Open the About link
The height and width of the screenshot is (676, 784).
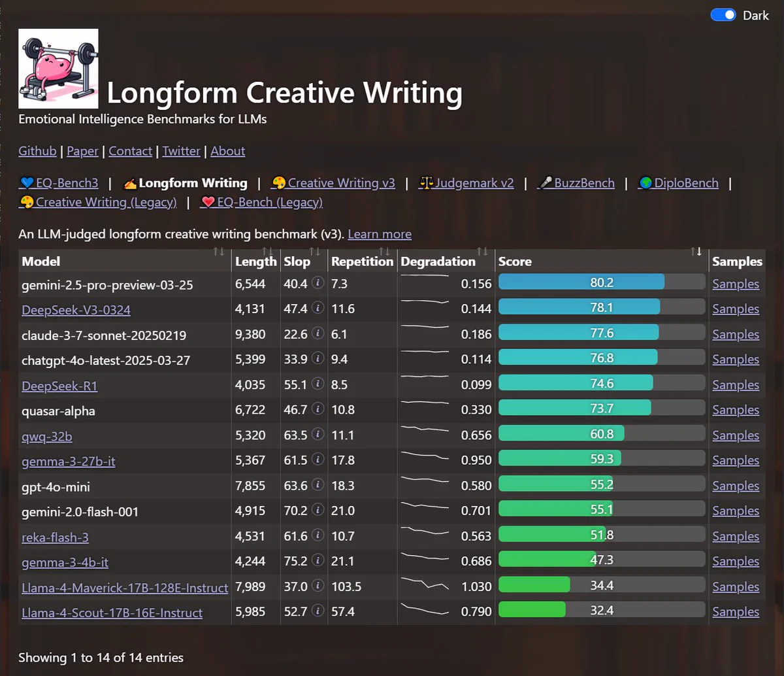(x=228, y=151)
